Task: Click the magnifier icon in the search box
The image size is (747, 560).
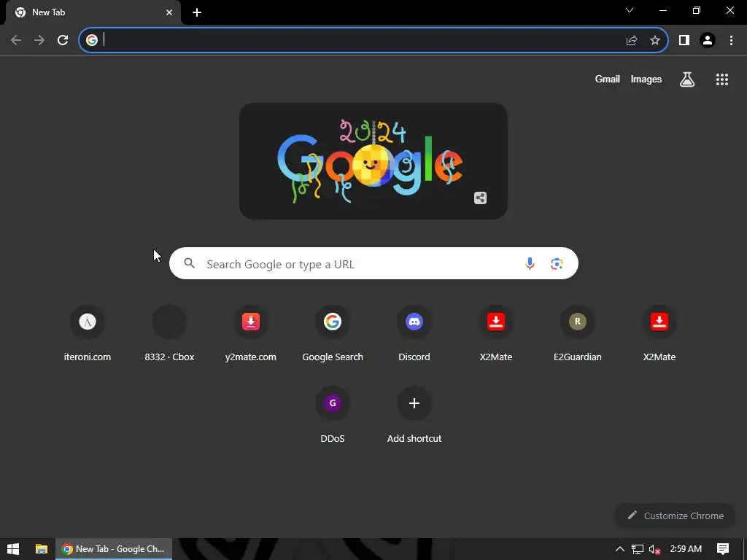Action: coord(190,262)
